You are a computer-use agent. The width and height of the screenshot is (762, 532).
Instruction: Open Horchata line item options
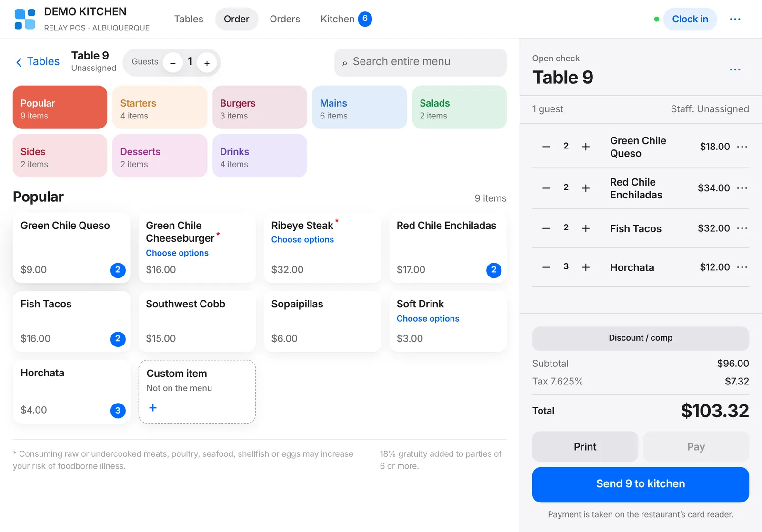point(742,267)
